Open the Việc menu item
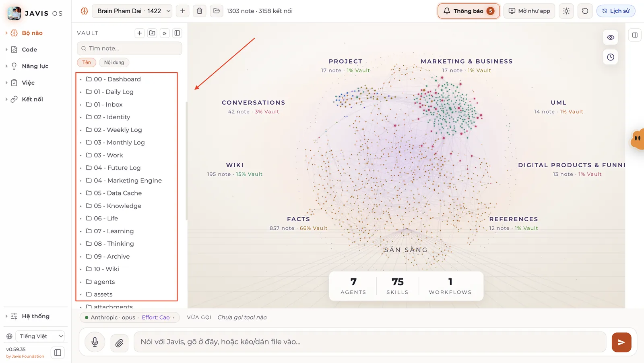Viewport: 644px width, 363px height. pos(28,83)
